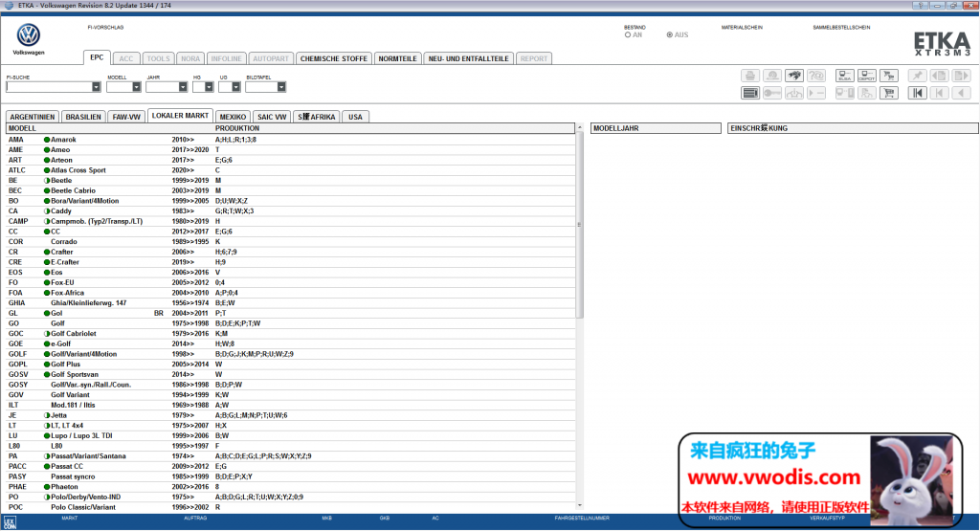Open the JAHR dropdown
The width and height of the screenshot is (980, 531).
180,87
